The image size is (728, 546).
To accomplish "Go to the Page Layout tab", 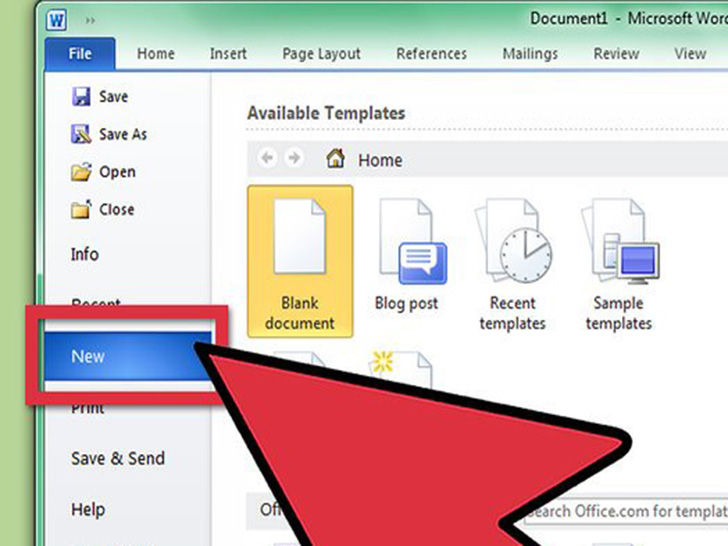I will click(321, 54).
